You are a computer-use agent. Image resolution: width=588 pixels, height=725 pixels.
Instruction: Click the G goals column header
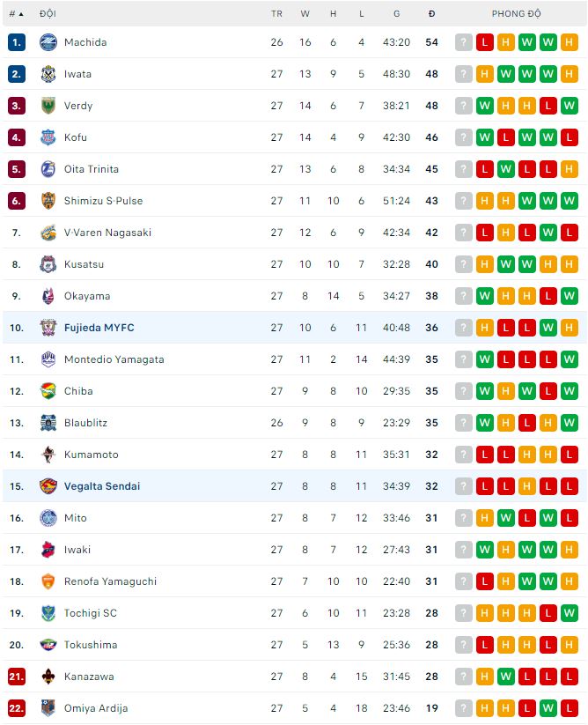(x=396, y=14)
